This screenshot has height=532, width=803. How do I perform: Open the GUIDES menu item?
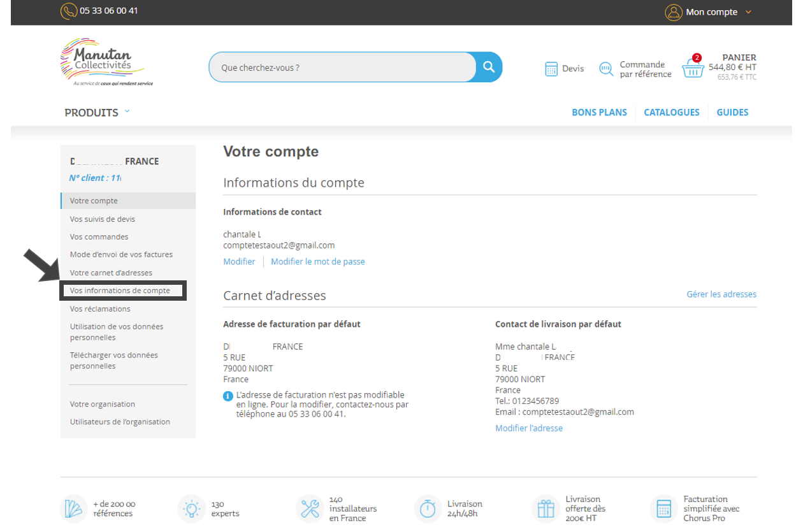coord(732,112)
